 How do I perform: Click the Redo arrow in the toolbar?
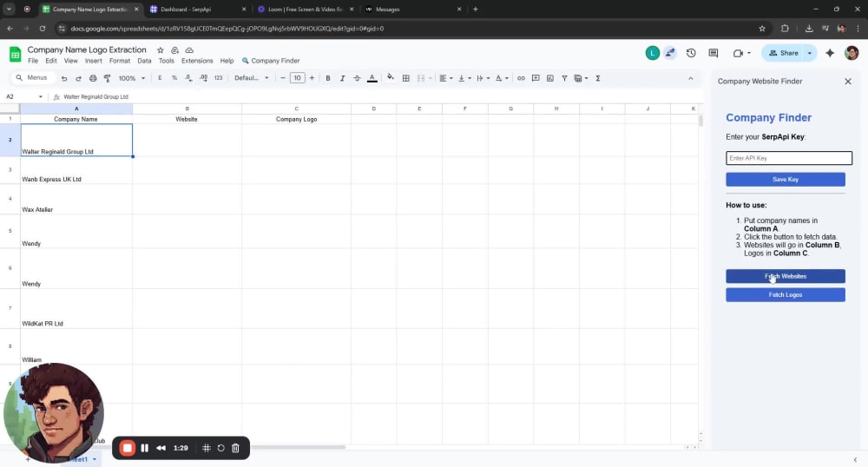78,79
